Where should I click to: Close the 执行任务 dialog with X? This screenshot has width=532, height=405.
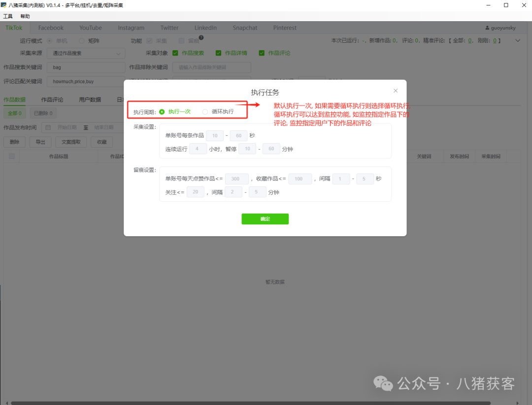pyautogui.click(x=395, y=91)
